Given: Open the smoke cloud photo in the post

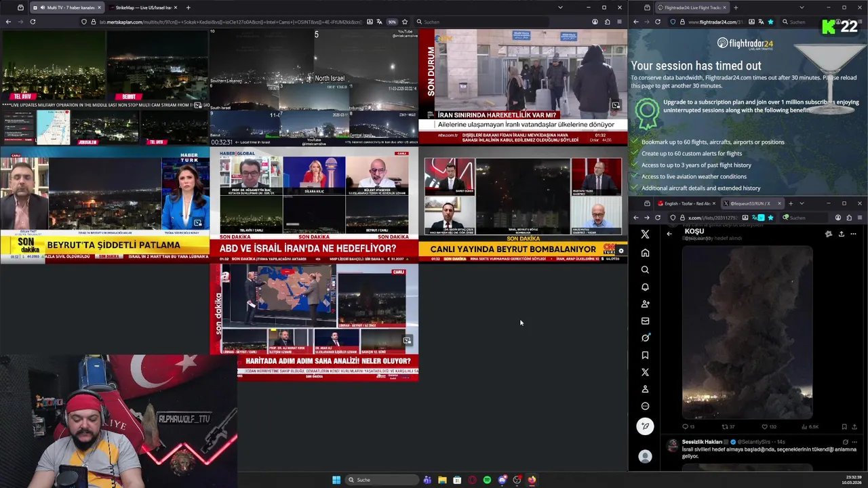Looking at the screenshot, I should point(747,331).
